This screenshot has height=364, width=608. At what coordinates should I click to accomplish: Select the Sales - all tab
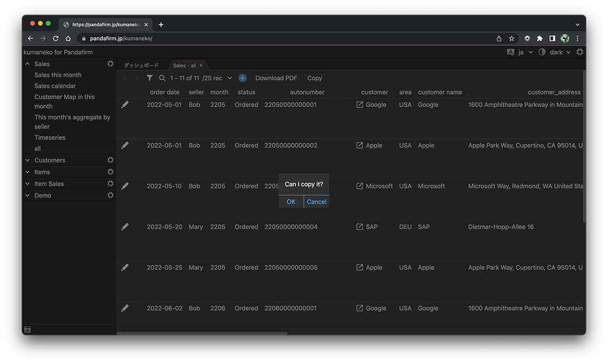click(184, 66)
